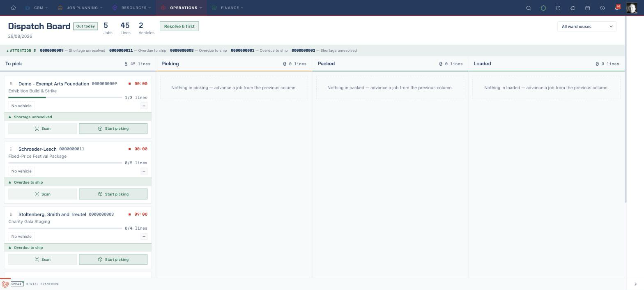This screenshot has height=290, width=644.
Task: Open the Operations menu
Action: coord(182,8)
